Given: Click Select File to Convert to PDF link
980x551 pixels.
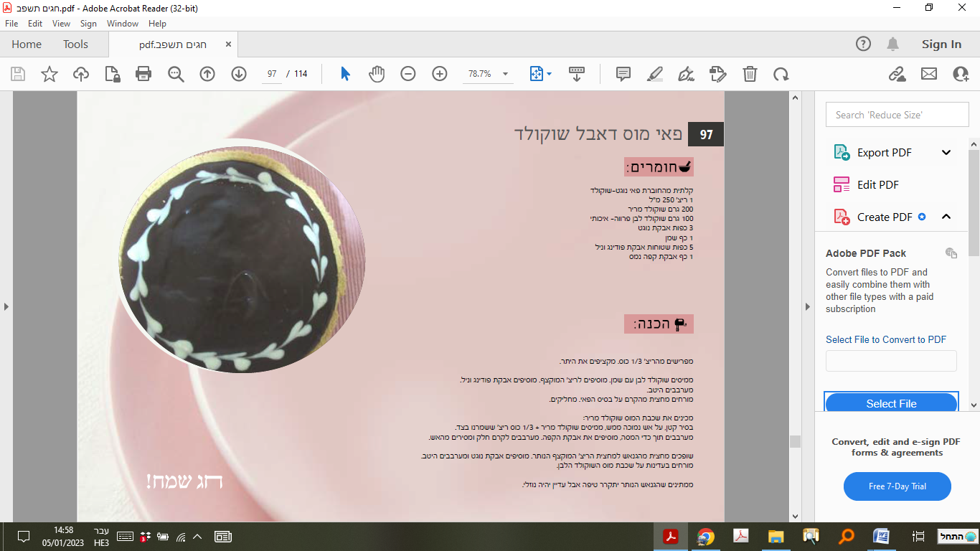Looking at the screenshot, I should coord(886,339).
